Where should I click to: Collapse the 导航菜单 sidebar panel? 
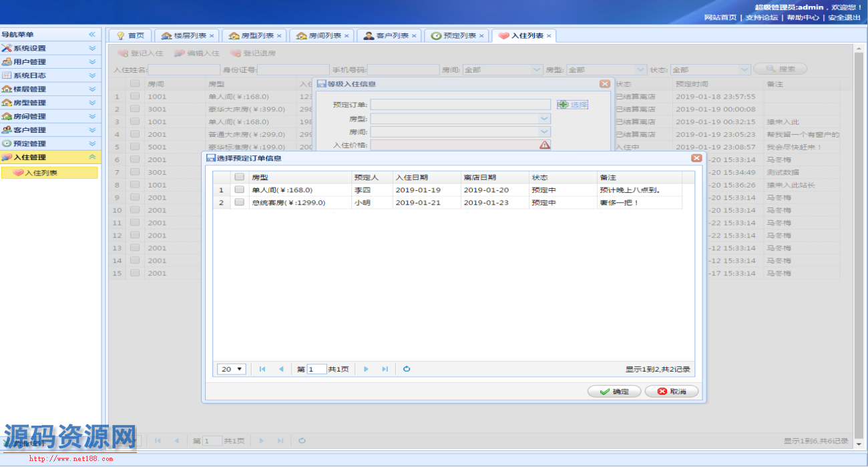click(92, 35)
